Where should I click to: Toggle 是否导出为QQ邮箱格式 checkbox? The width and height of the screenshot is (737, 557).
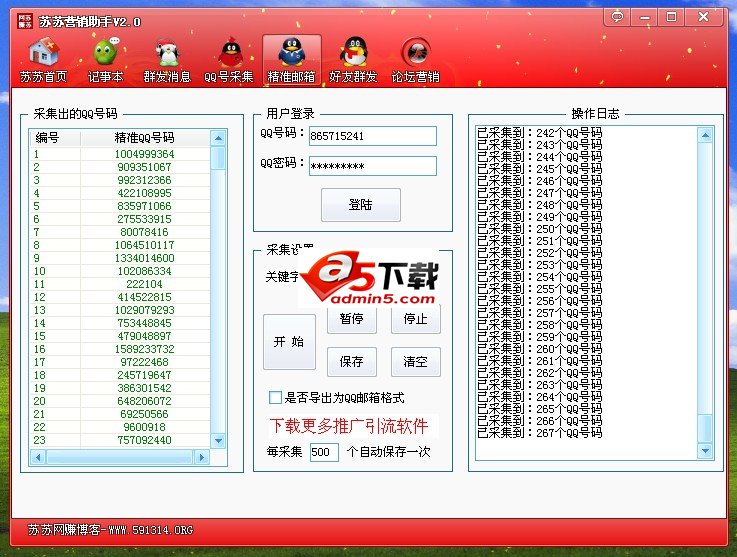275,398
